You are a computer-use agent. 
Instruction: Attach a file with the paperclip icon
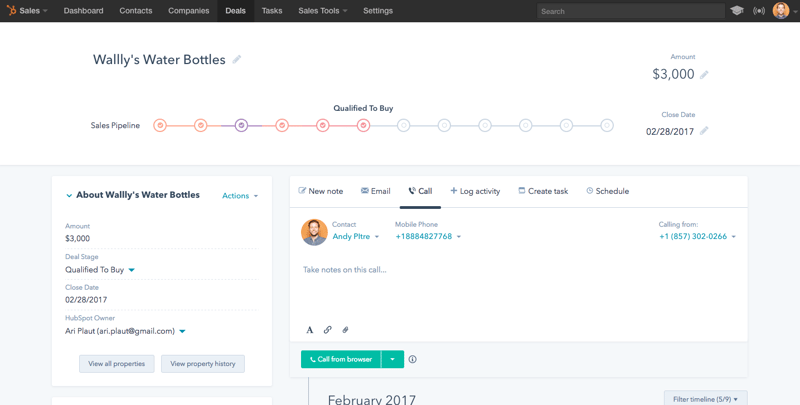click(x=345, y=330)
